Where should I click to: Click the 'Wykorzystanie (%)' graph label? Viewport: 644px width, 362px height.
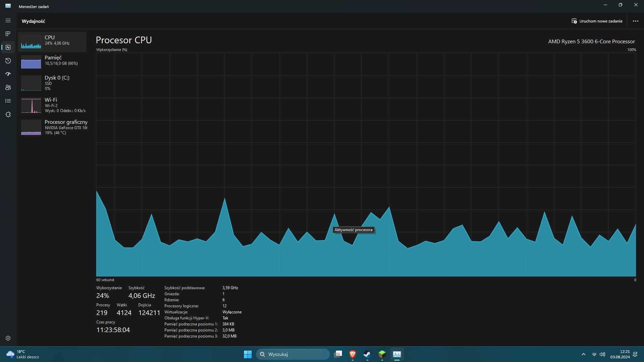[x=112, y=50]
